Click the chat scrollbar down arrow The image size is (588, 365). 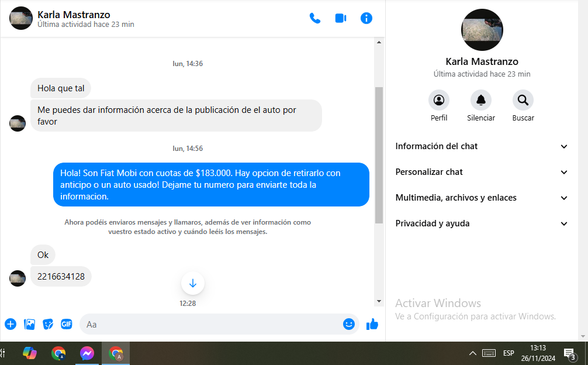[x=379, y=301]
